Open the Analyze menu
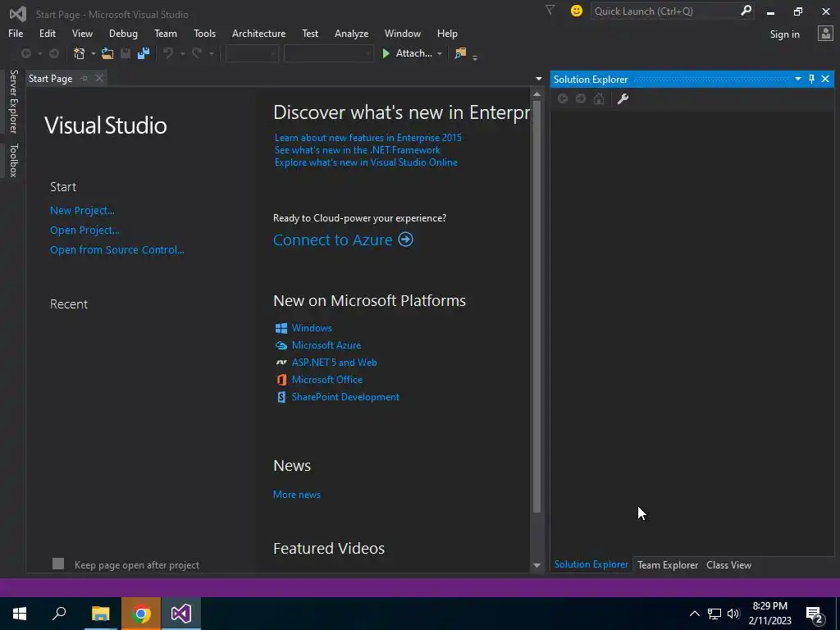This screenshot has height=630, width=840. tap(351, 33)
